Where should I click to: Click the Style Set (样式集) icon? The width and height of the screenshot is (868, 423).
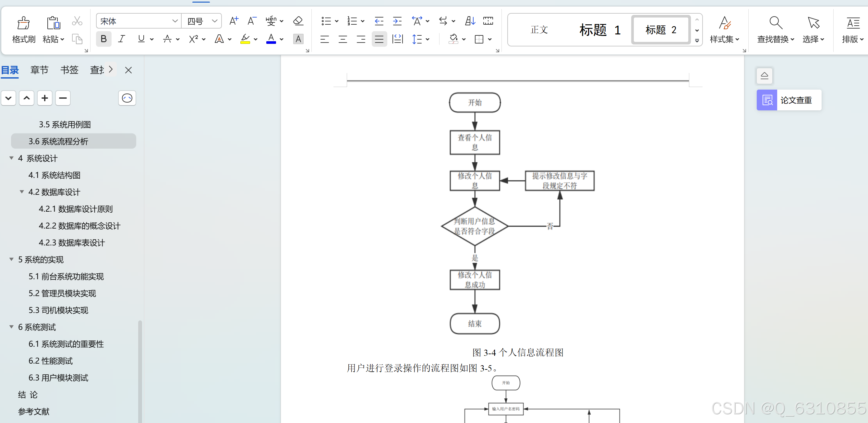click(x=725, y=23)
